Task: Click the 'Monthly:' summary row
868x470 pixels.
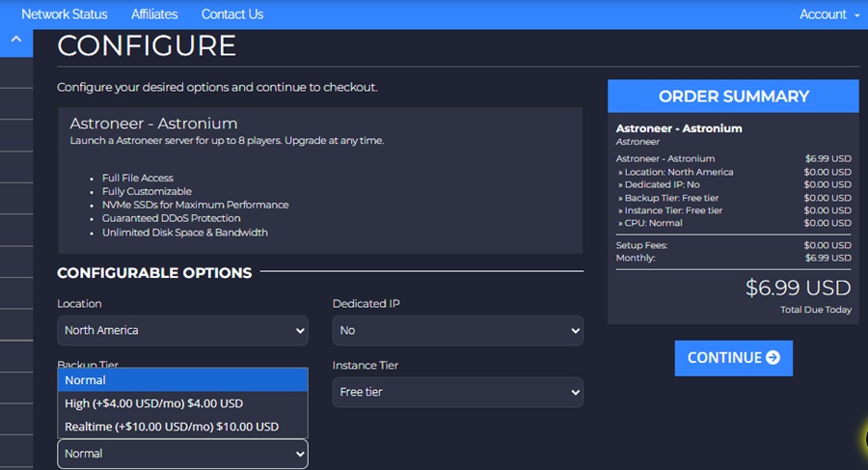Action: (734, 258)
